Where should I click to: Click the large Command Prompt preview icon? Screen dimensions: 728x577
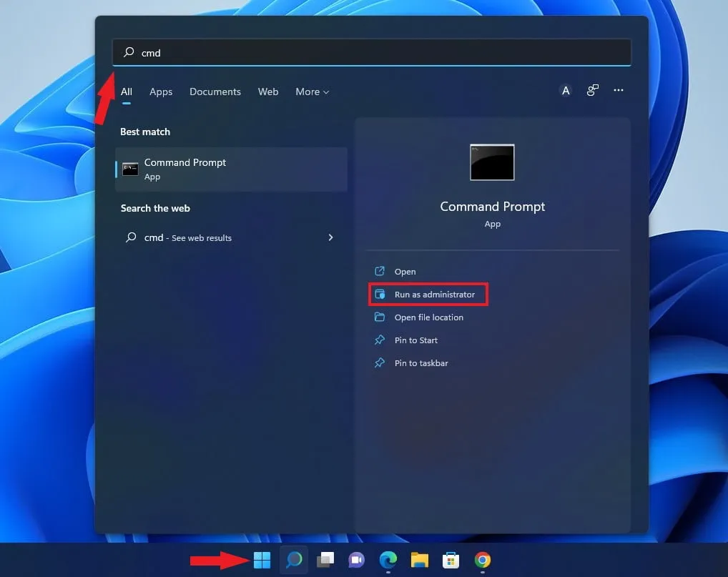coord(492,162)
